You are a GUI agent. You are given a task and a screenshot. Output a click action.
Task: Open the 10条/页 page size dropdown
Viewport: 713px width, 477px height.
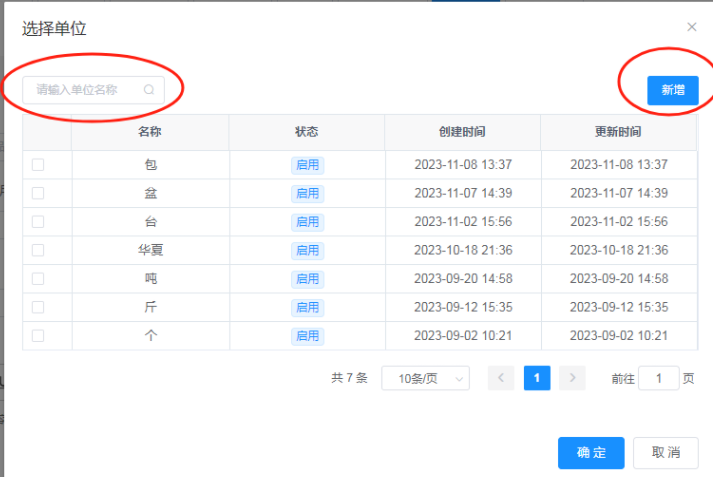tap(425, 378)
